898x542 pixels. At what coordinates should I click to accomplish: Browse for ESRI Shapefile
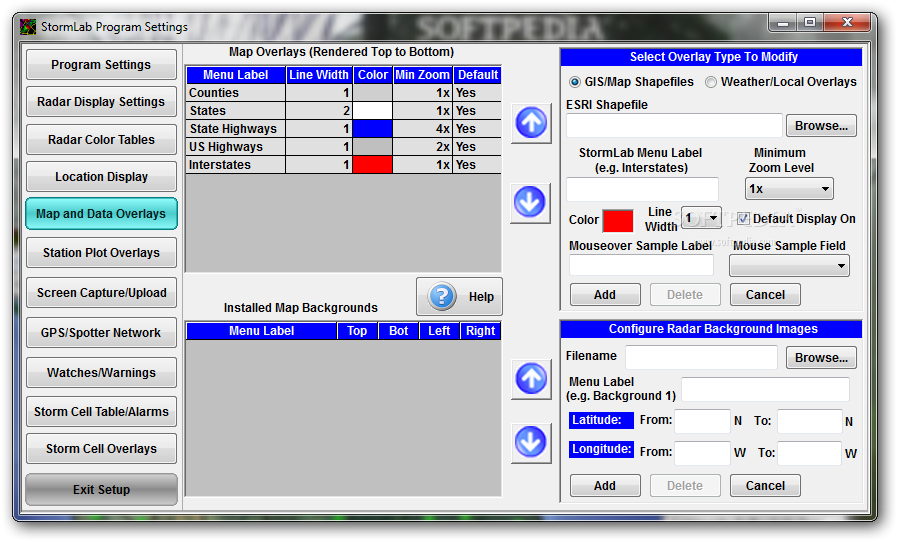(821, 125)
